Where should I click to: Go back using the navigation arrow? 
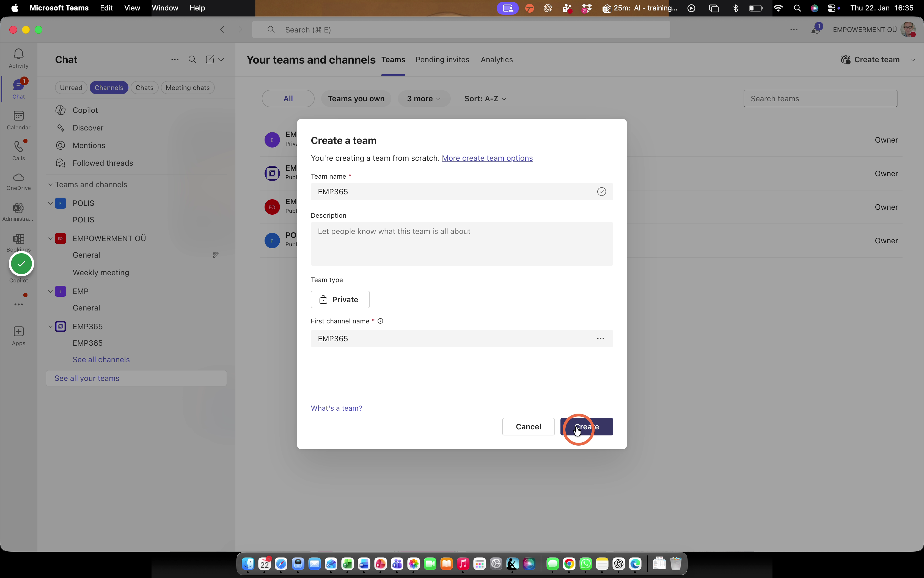(x=222, y=29)
